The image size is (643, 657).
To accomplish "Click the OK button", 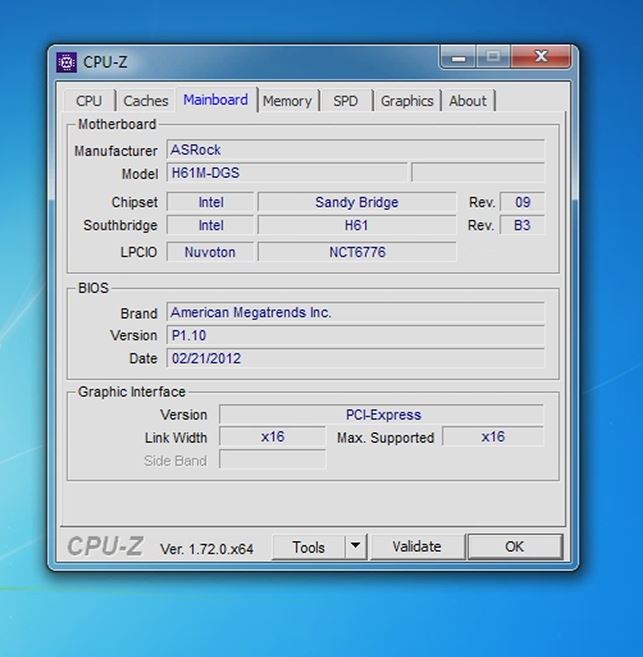I will 515,546.
